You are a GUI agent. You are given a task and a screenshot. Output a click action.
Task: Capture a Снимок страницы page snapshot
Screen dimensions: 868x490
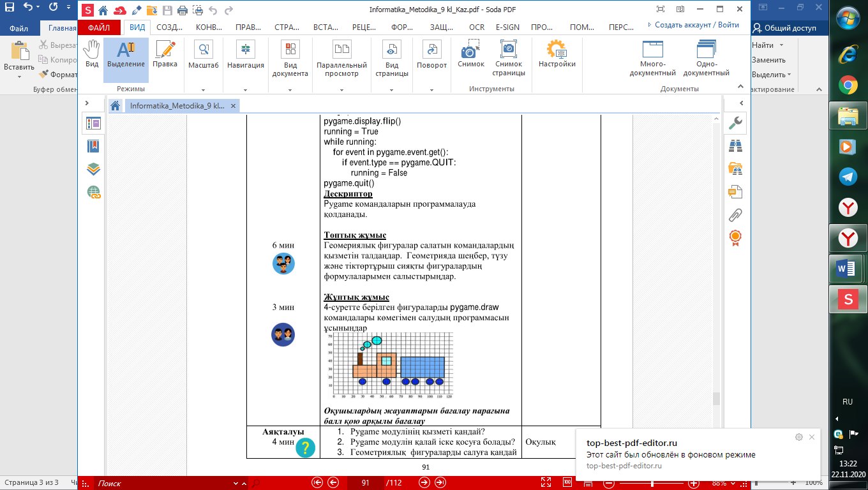tap(509, 59)
